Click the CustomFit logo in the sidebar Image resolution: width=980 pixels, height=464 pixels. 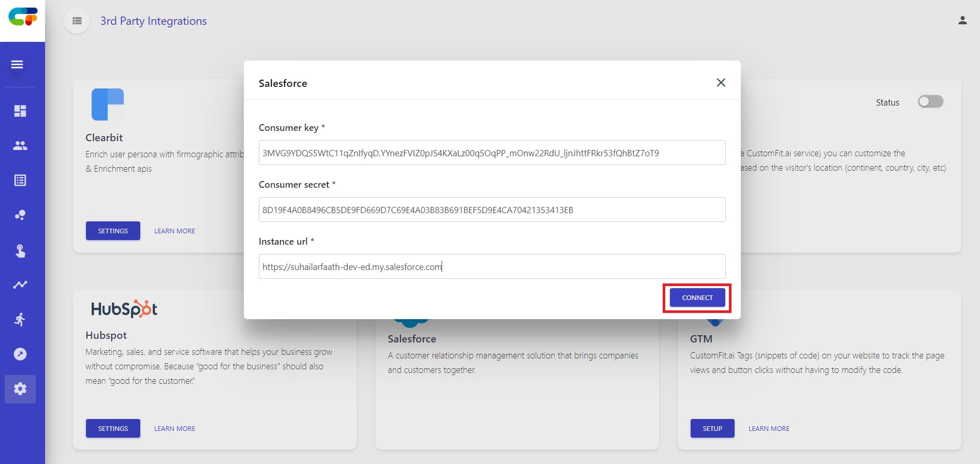pos(23,17)
